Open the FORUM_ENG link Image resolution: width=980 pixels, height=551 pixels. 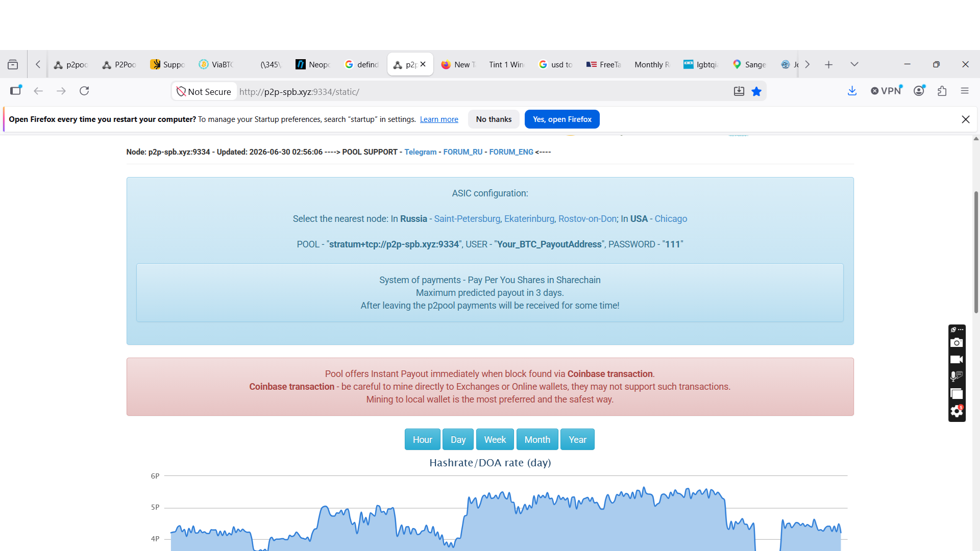click(x=511, y=152)
